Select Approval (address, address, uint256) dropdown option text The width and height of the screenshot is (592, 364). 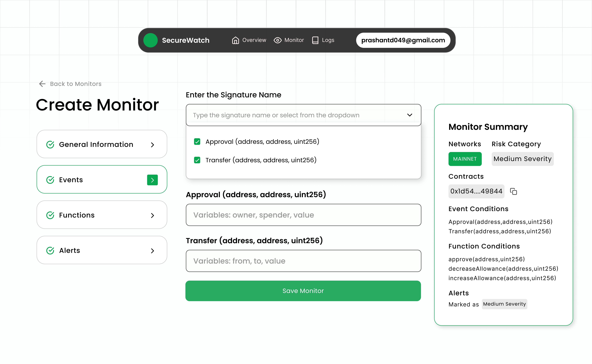pyautogui.click(x=262, y=142)
